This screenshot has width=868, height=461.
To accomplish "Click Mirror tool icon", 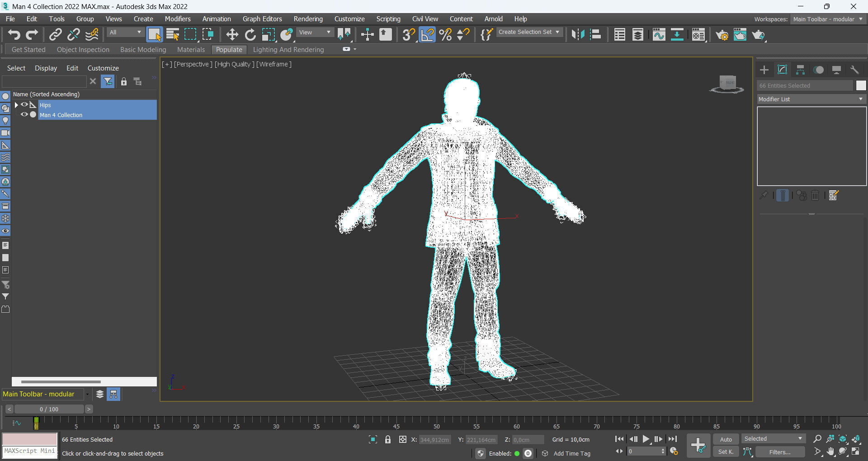I will coord(578,35).
